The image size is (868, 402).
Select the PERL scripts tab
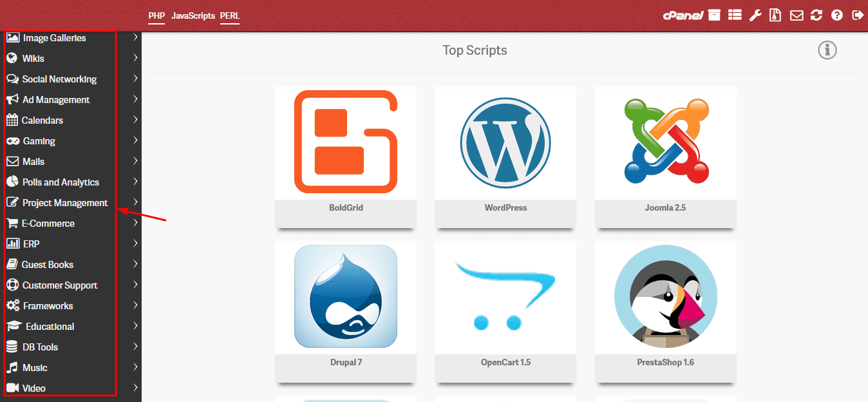(230, 15)
